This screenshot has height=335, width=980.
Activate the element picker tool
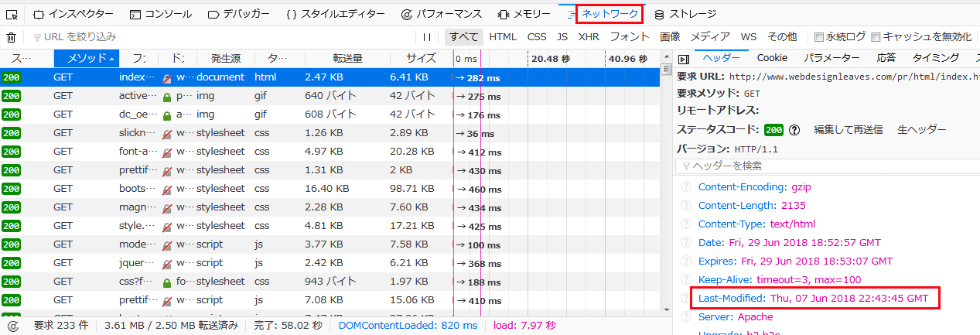[12, 14]
